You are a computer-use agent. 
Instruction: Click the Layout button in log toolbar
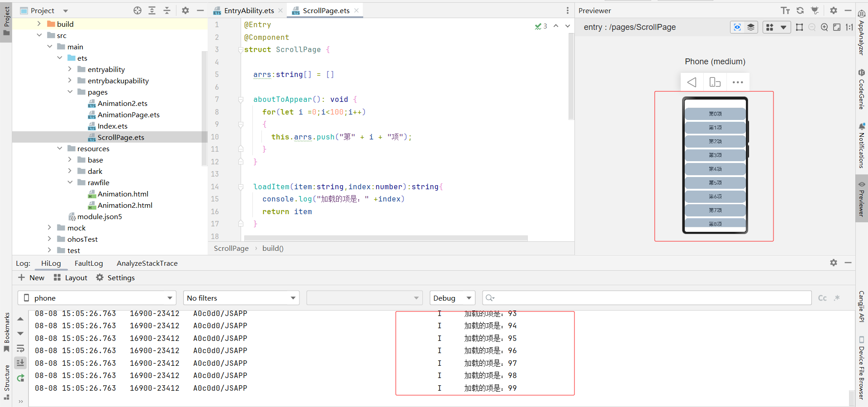pos(71,278)
